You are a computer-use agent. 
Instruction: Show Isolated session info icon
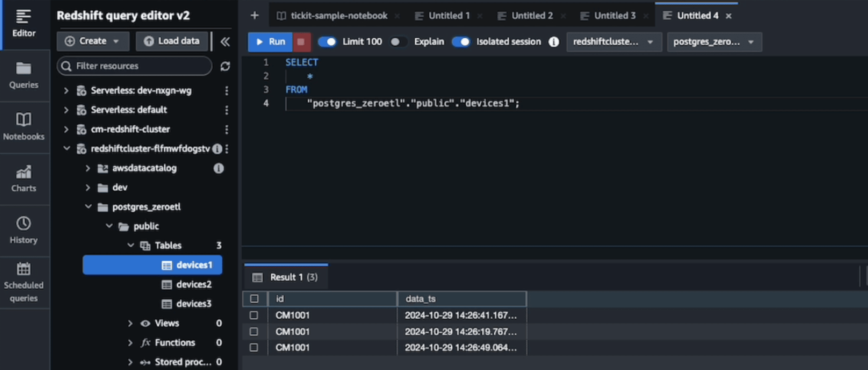click(554, 42)
